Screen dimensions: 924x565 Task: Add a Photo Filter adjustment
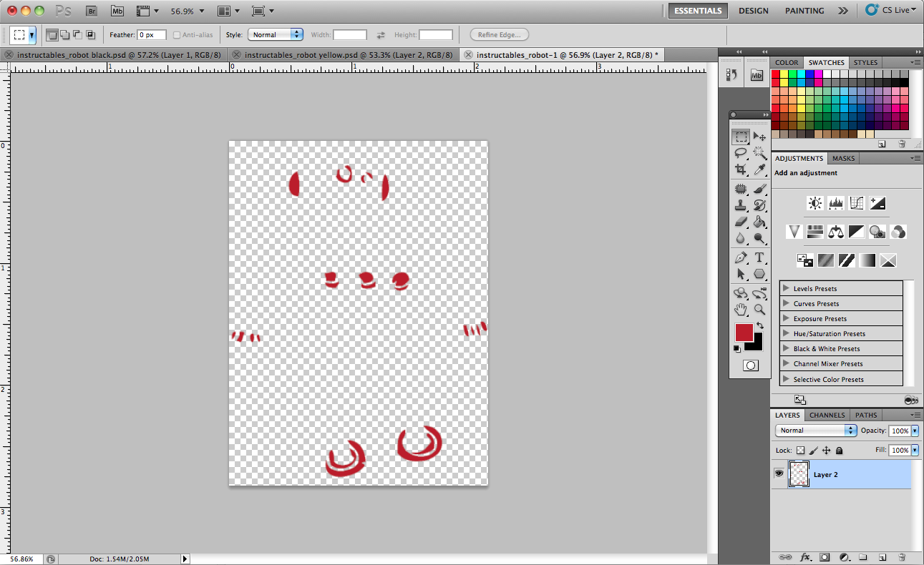(x=877, y=232)
